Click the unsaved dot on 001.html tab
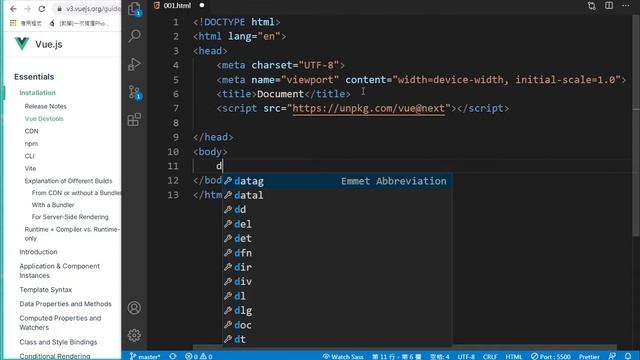Screen dimensions: 640x360 (x=202, y=6)
